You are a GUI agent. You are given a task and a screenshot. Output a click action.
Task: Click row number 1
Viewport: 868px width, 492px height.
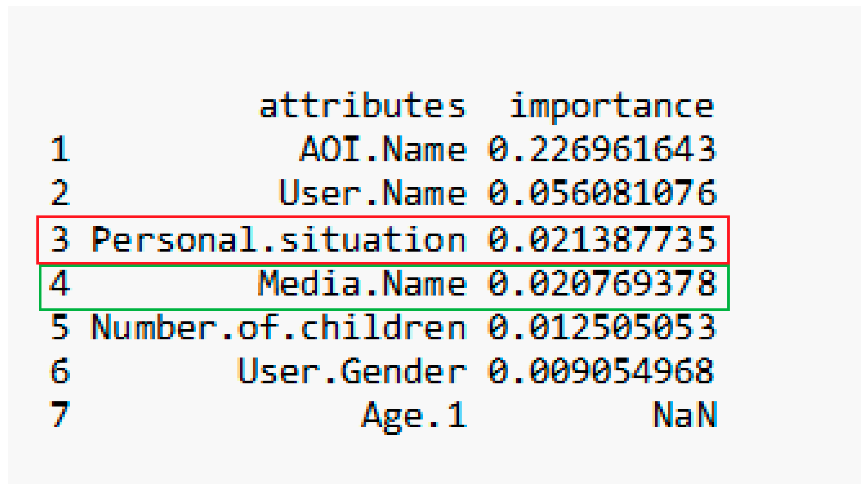point(60,149)
